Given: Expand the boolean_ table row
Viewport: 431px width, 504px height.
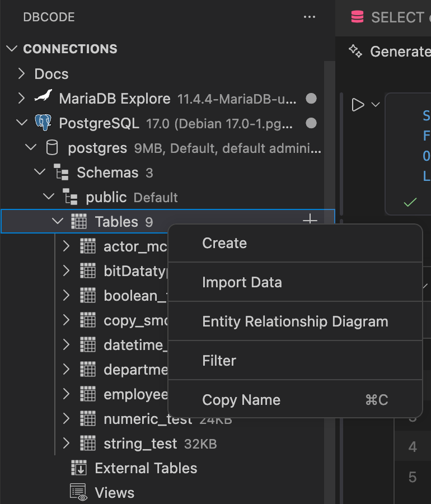Looking at the screenshot, I should (66, 295).
